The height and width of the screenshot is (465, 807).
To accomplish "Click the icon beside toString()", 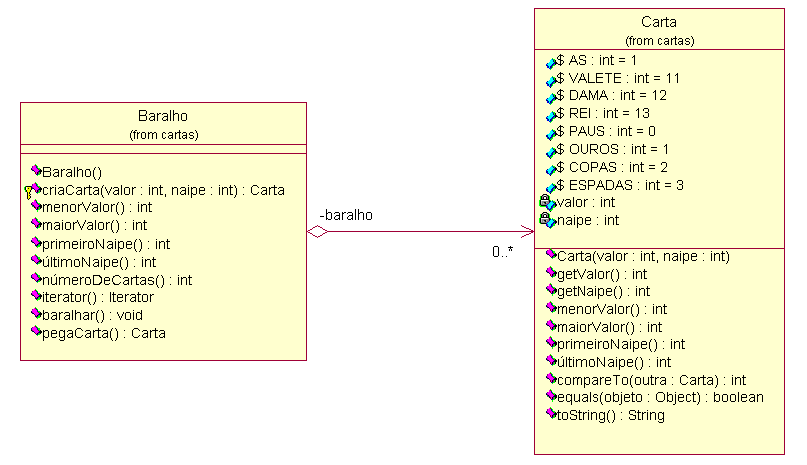I will 551,413.
